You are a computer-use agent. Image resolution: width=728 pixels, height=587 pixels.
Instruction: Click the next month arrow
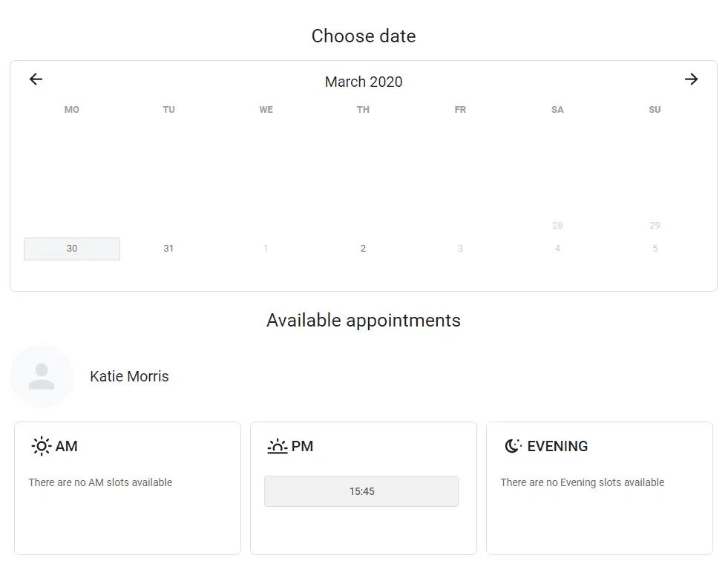coord(692,79)
